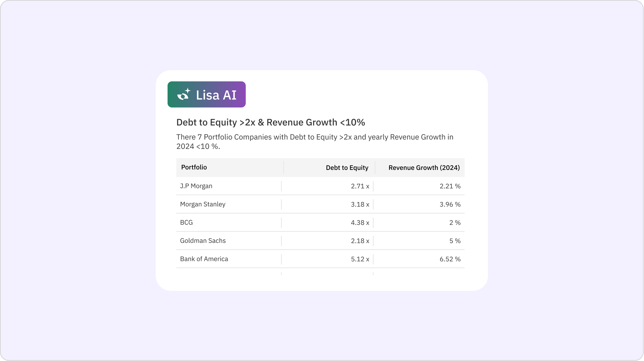Open the J.P Morgan portfolio row
The height and width of the screenshot is (361, 644).
tap(196, 186)
